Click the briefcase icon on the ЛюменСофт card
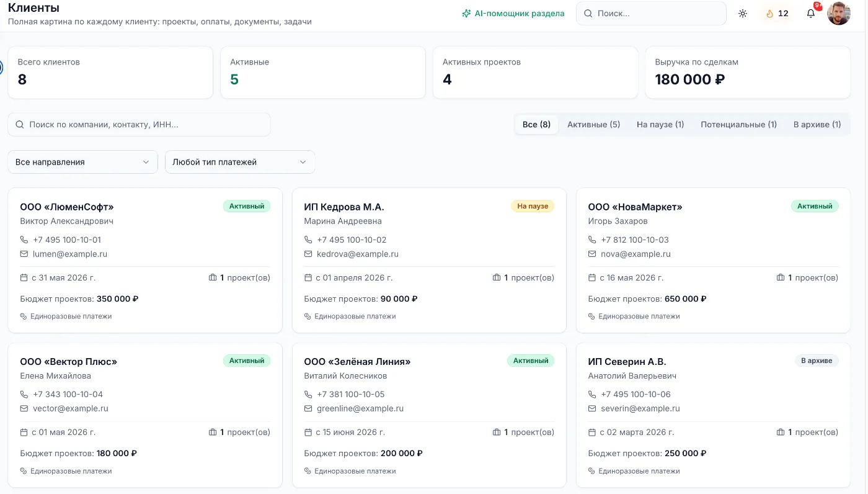This screenshot has width=868, height=494. 213,277
